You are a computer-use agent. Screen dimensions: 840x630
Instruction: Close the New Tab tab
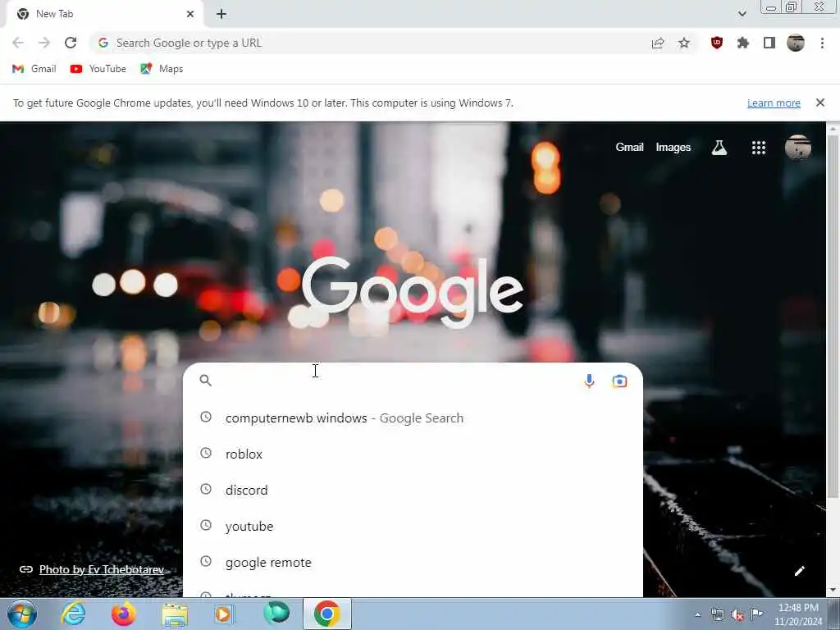(x=190, y=14)
